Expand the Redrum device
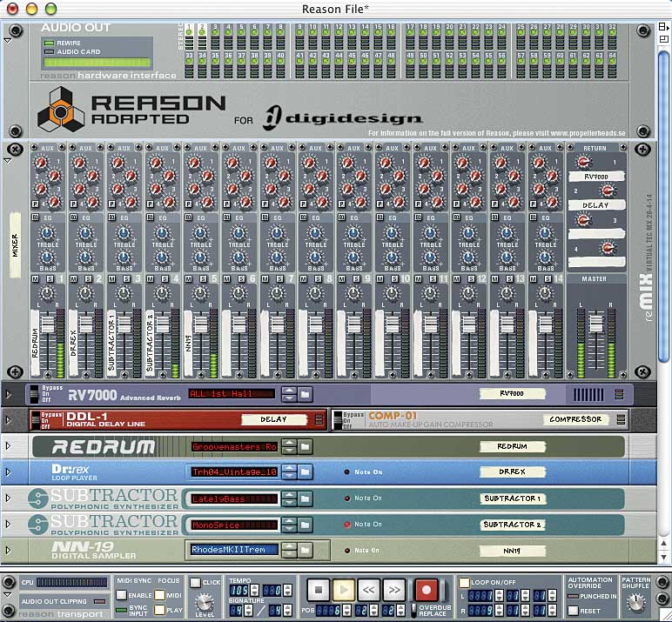Viewport: 672px width, 622px height. point(8,446)
